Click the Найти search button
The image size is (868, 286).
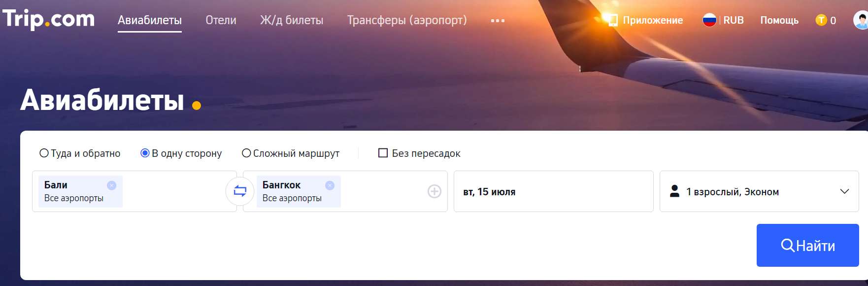(808, 245)
